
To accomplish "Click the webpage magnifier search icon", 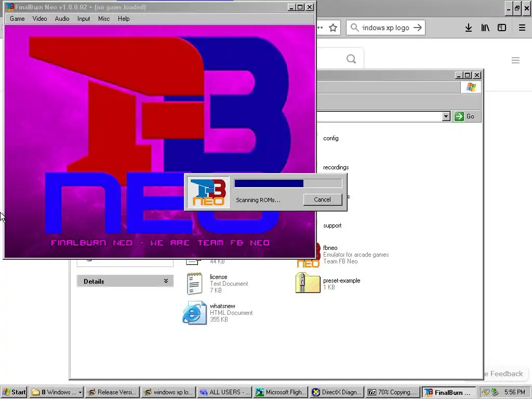I will coord(351,59).
